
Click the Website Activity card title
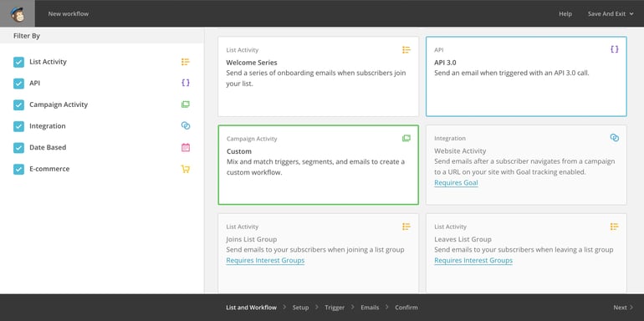point(460,151)
